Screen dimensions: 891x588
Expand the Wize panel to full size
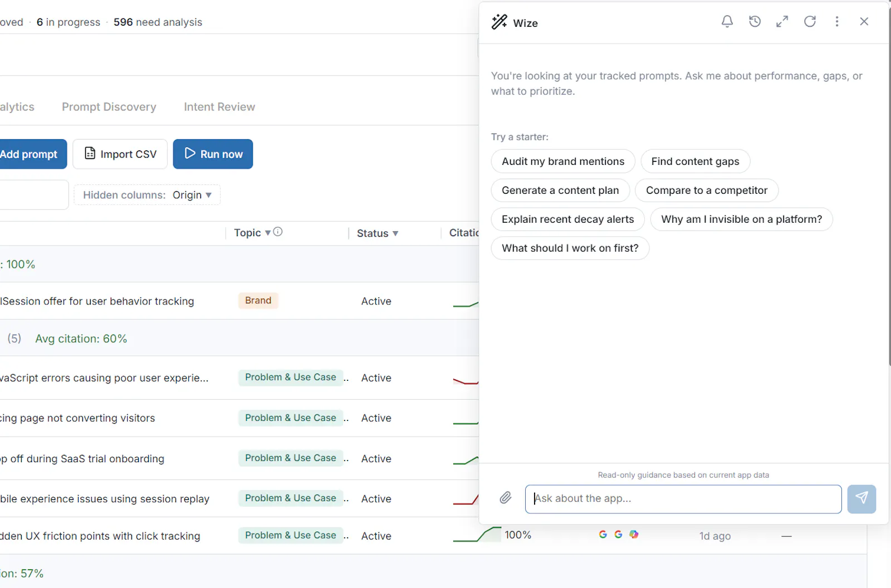782,22
